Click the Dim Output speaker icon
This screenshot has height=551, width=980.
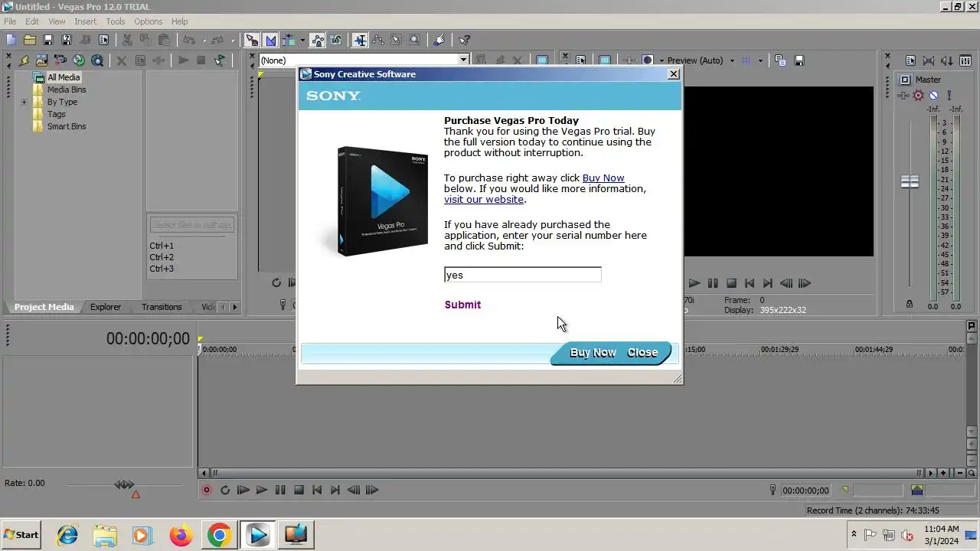pos(947,60)
